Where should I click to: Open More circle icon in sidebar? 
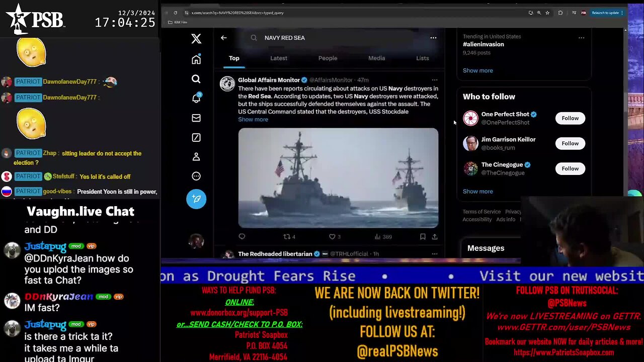pyautogui.click(x=196, y=176)
